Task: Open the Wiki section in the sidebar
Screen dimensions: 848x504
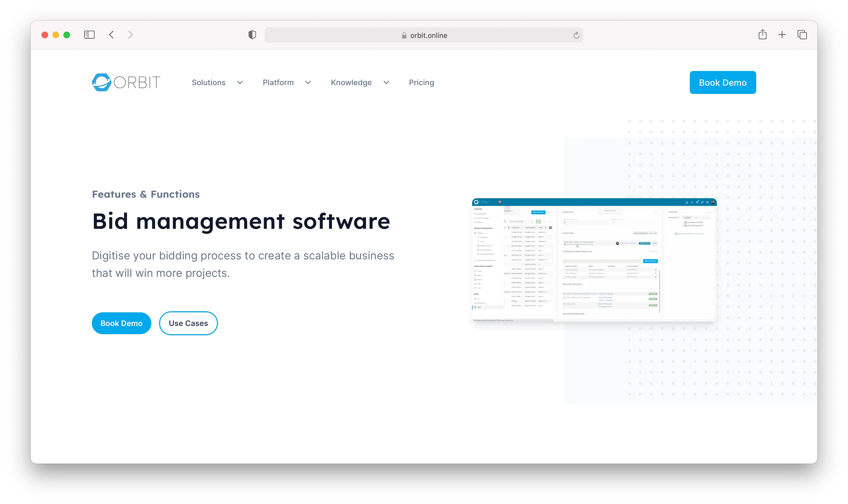Action: (x=479, y=284)
